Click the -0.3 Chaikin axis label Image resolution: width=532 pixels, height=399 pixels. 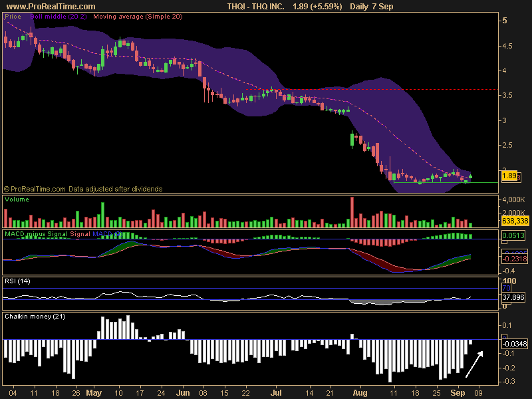point(509,381)
